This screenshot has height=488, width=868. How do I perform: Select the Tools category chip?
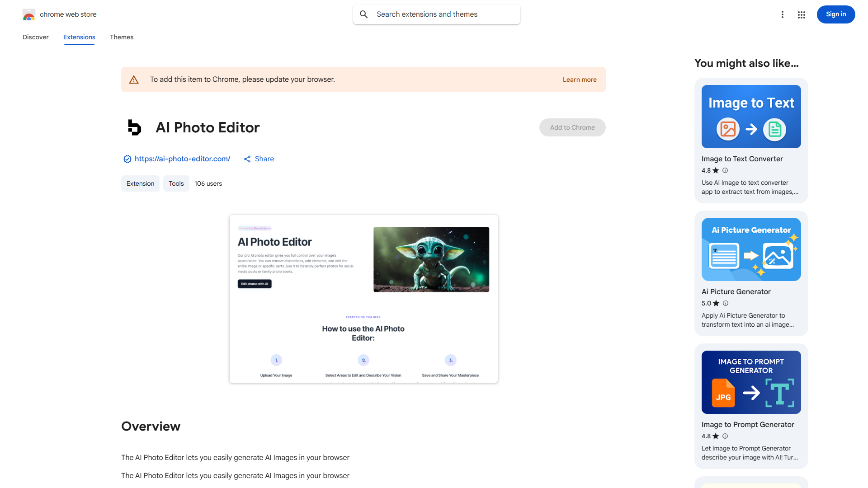click(176, 183)
